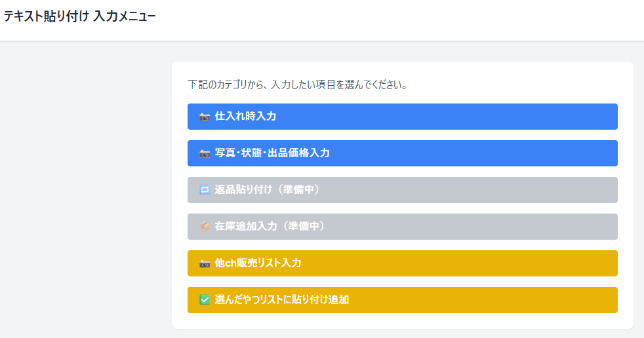Click the repeat arrows icon on 返品貼り付け
Screen dimensions: 644x338
pos(205,190)
